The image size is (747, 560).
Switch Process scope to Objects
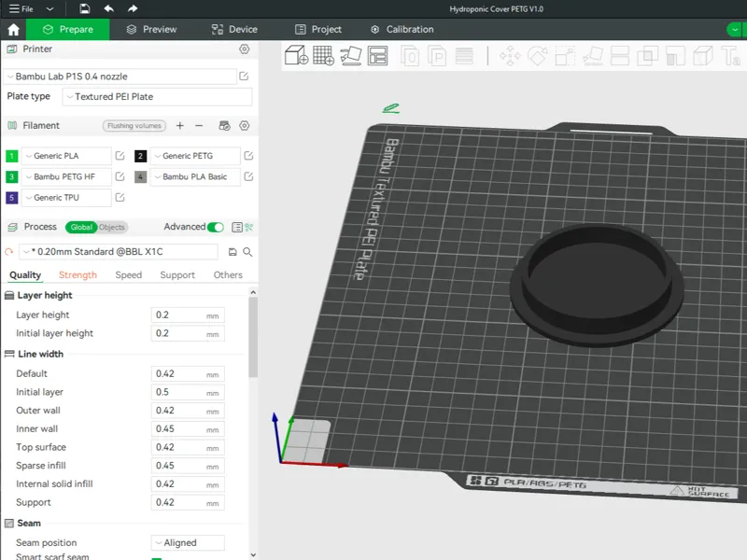tap(112, 227)
